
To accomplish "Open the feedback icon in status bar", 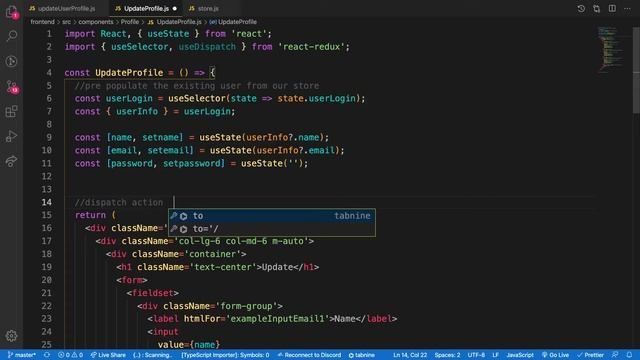I will pyautogui.click(x=615, y=355).
